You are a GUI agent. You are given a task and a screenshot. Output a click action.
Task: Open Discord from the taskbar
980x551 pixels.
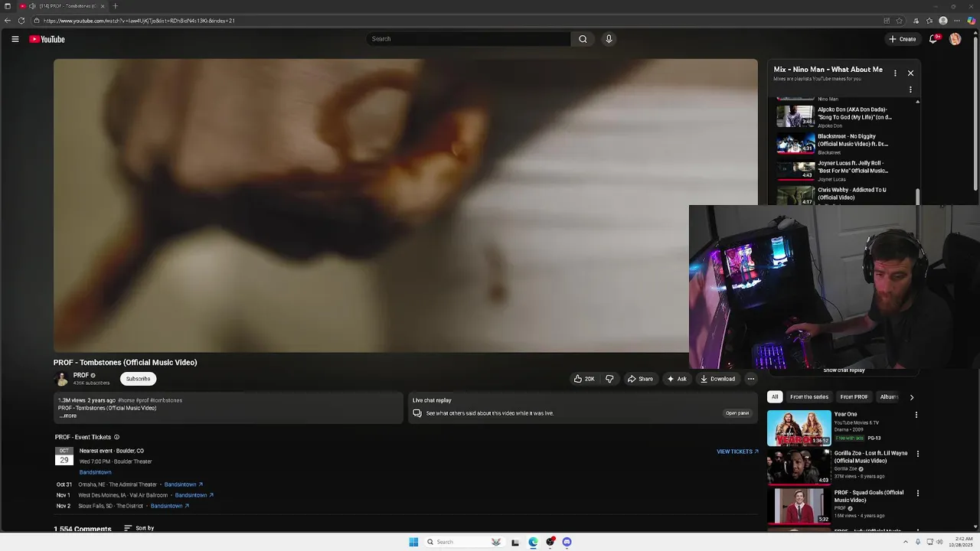[x=567, y=542]
